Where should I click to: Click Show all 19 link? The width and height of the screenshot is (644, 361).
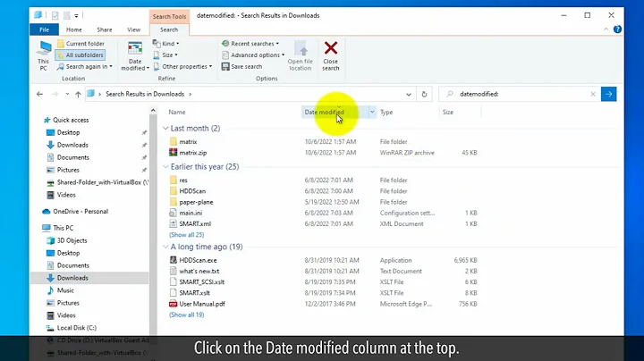tap(186, 315)
